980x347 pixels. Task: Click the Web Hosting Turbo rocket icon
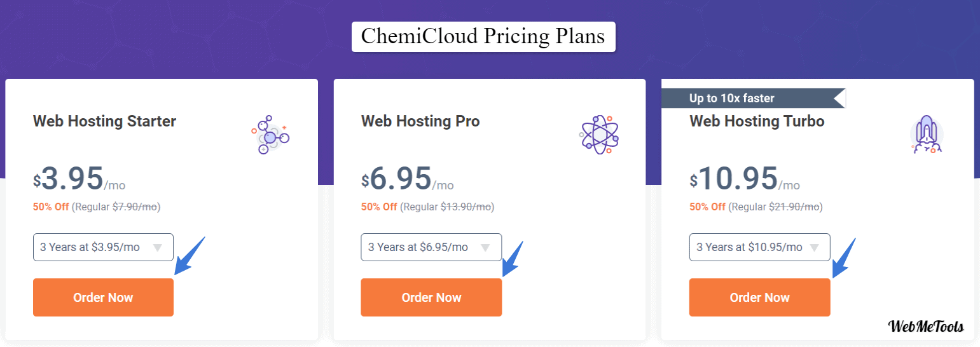tap(927, 135)
